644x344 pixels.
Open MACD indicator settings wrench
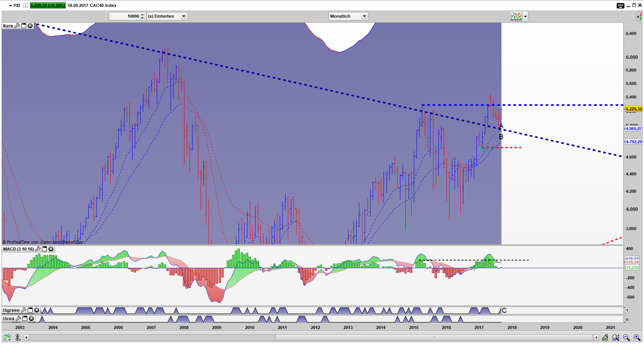(38, 249)
